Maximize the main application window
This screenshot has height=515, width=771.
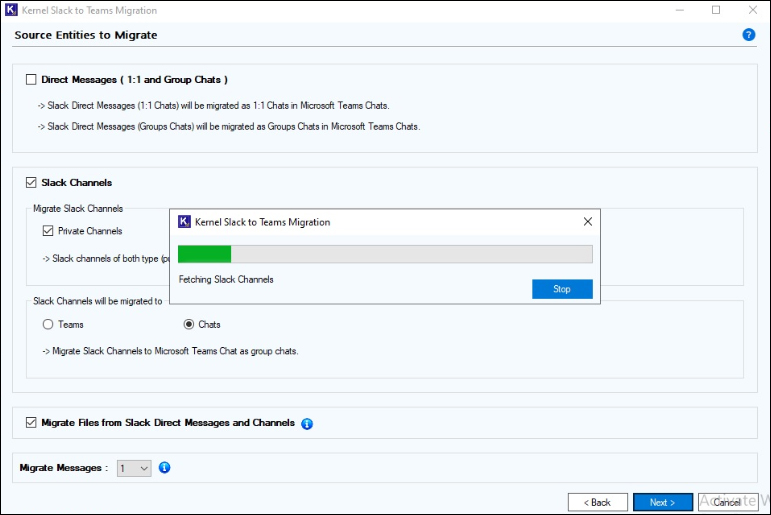pyautogui.click(x=716, y=10)
